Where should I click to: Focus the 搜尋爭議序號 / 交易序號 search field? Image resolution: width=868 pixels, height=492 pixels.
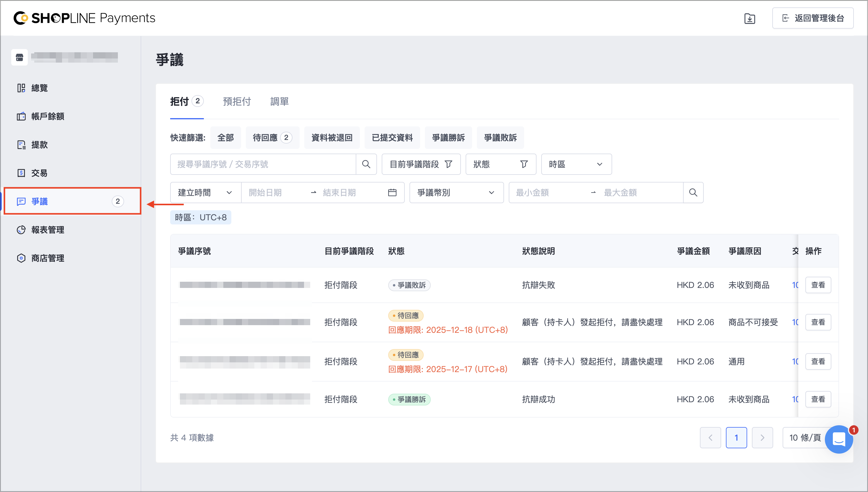coord(263,164)
